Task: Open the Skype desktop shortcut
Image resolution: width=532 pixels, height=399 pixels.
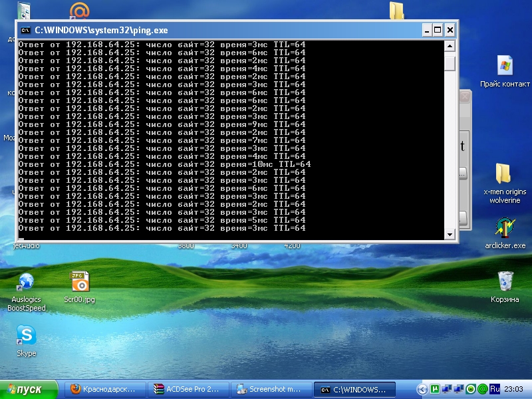Action: [x=27, y=340]
